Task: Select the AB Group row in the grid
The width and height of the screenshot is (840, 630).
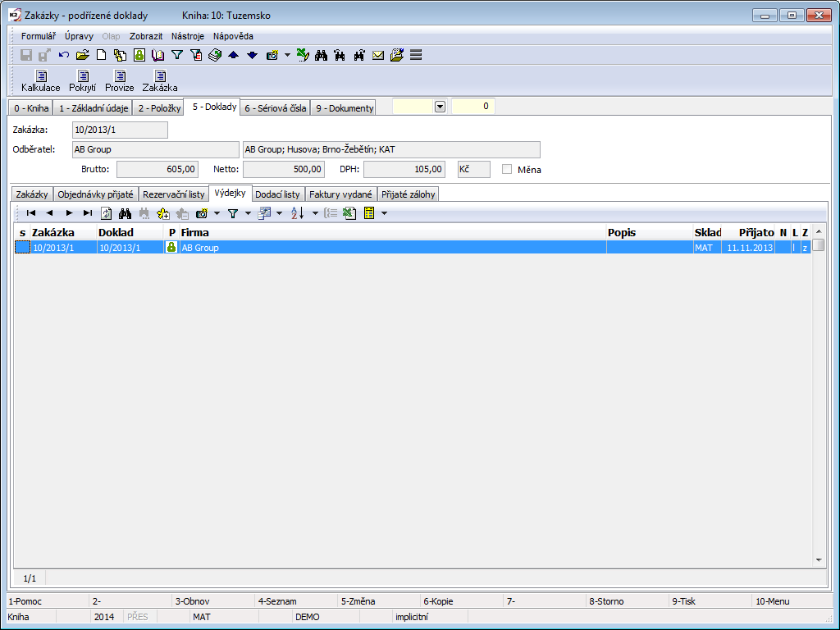Action: [412, 248]
